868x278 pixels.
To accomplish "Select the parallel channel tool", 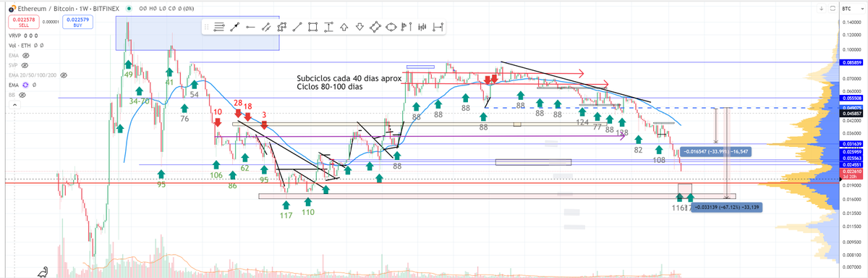I will (265, 28).
